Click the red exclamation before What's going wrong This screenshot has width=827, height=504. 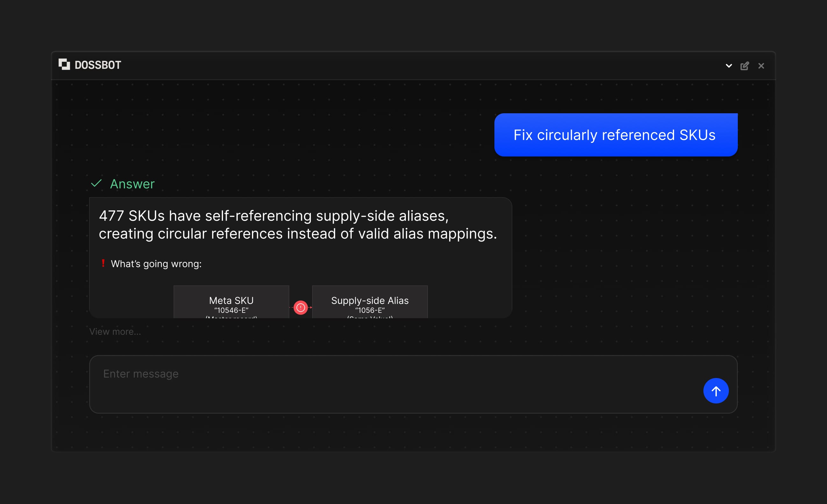(x=103, y=263)
